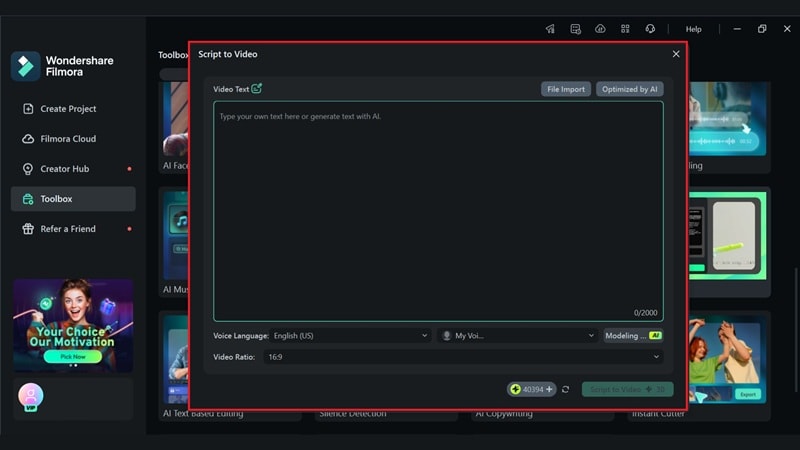The image size is (800, 450).
Task: Click the AI text edit icon beside Video Text
Action: coord(257,89)
